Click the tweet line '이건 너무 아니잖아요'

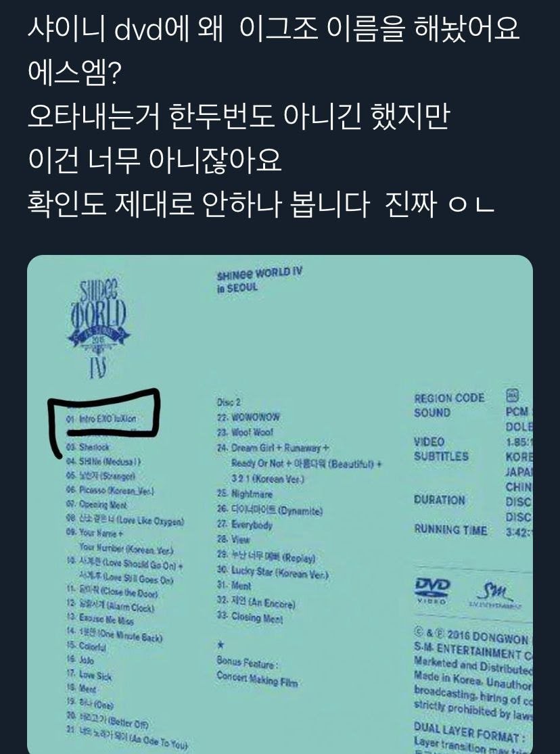click(154, 160)
